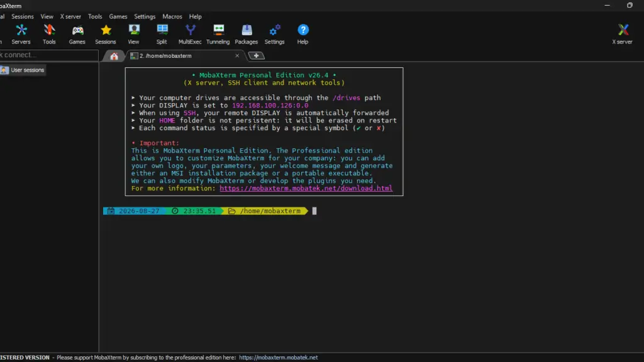Launch the MultiExec toolbar icon

[x=190, y=34]
